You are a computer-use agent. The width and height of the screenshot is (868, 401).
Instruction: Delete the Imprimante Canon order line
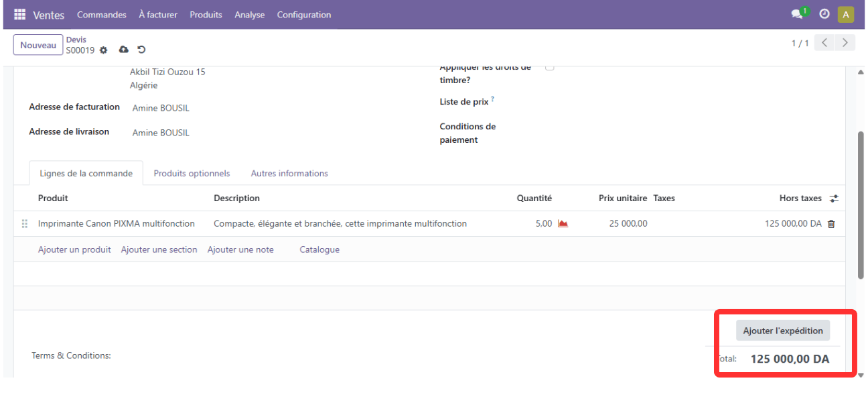coord(831,224)
